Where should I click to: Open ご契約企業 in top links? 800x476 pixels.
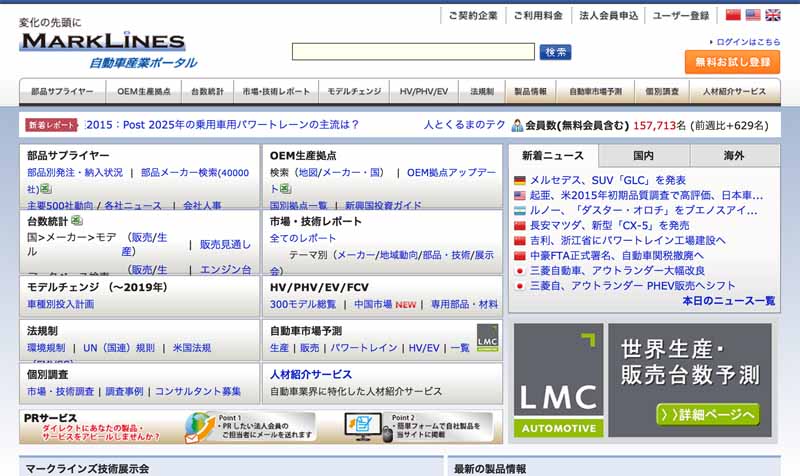tap(473, 16)
